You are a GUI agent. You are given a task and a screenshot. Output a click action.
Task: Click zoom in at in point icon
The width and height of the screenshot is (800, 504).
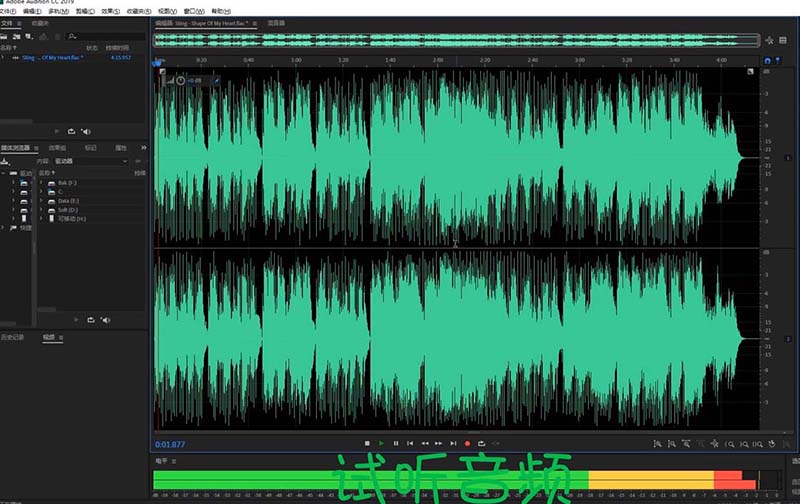730,444
